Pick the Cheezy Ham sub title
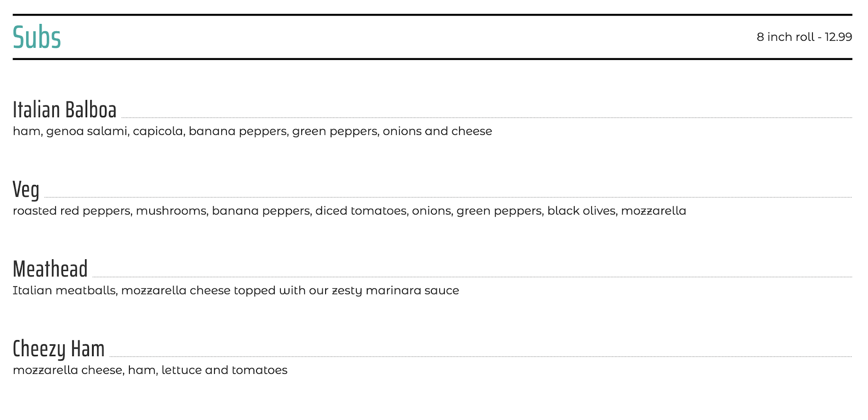 click(59, 349)
